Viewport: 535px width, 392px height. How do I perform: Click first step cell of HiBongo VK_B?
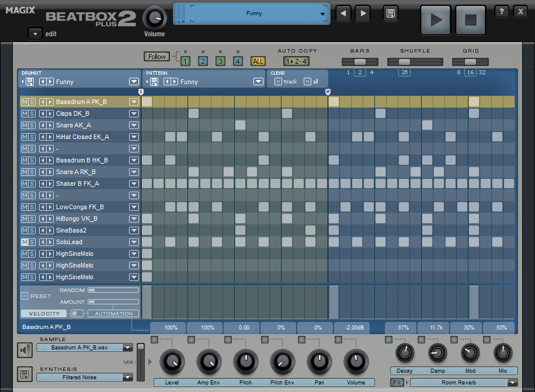coord(147,218)
